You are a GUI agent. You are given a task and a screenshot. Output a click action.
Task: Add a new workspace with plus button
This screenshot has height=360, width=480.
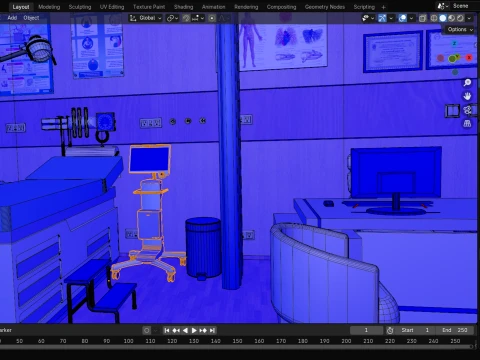(383, 7)
